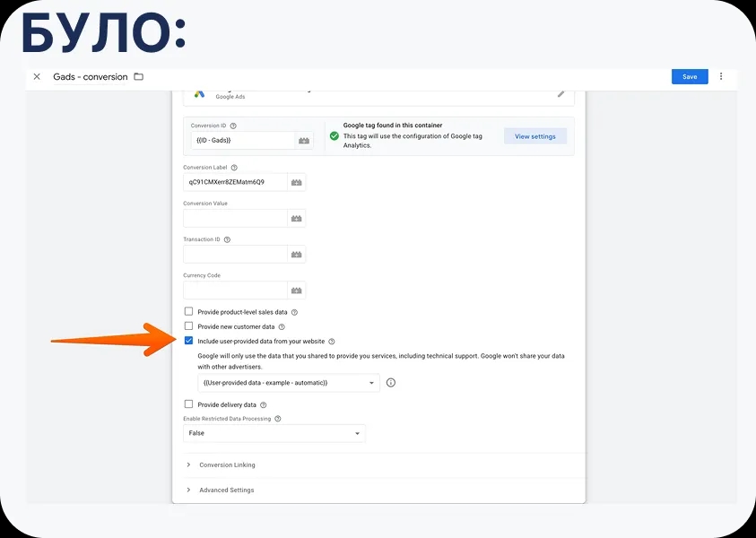Open help for Conversion ID

(x=233, y=126)
